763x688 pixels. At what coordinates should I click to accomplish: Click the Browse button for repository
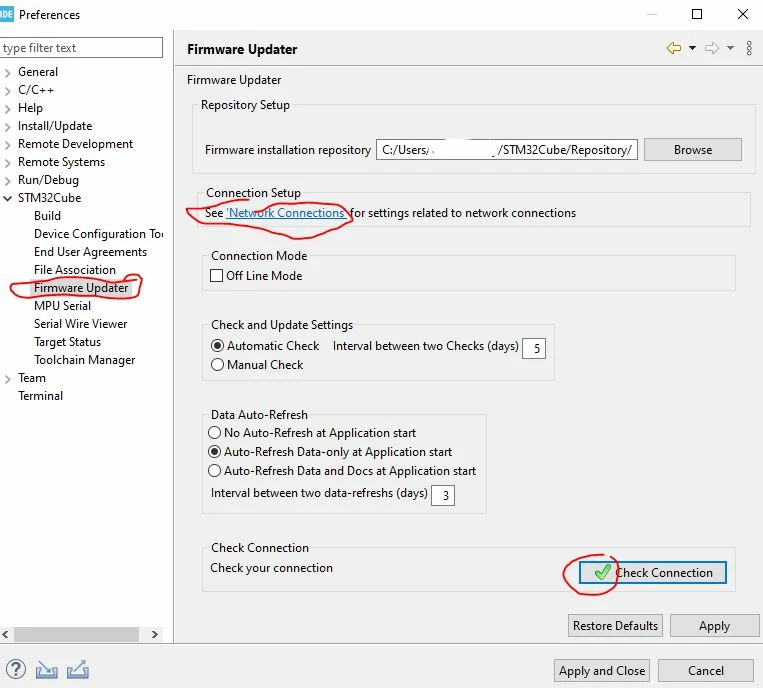(x=692, y=150)
